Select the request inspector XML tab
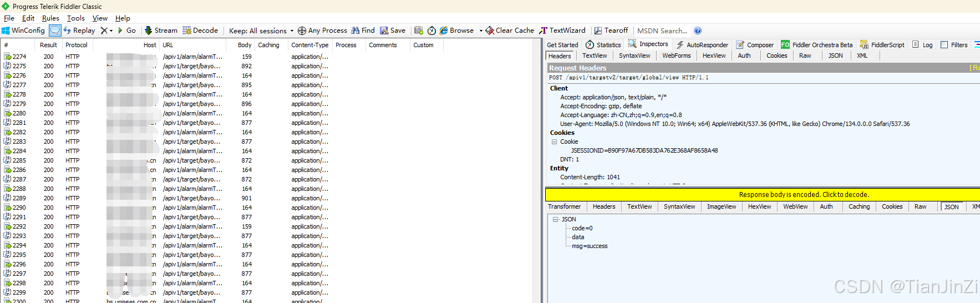The width and height of the screenshot is (980, 303). (862, 55)
